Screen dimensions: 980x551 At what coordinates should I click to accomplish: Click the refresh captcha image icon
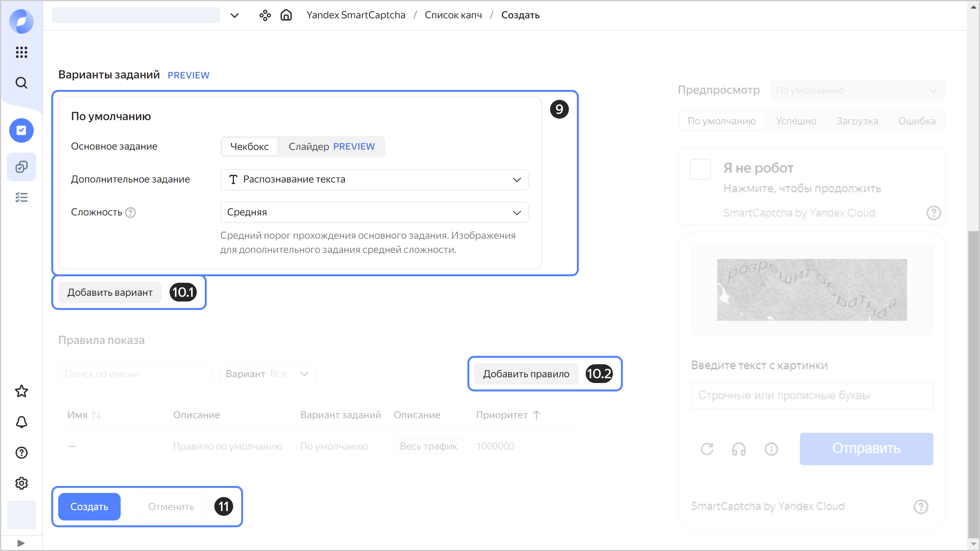click(707, 449)
